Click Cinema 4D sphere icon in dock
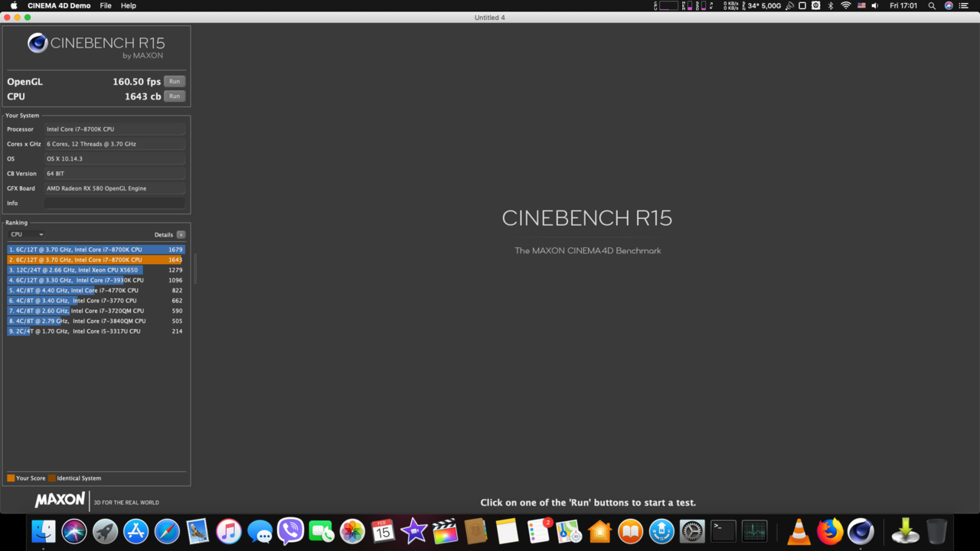Image resolution: width=980 pixels, height=551 pixels. click(x=861, y=531)
